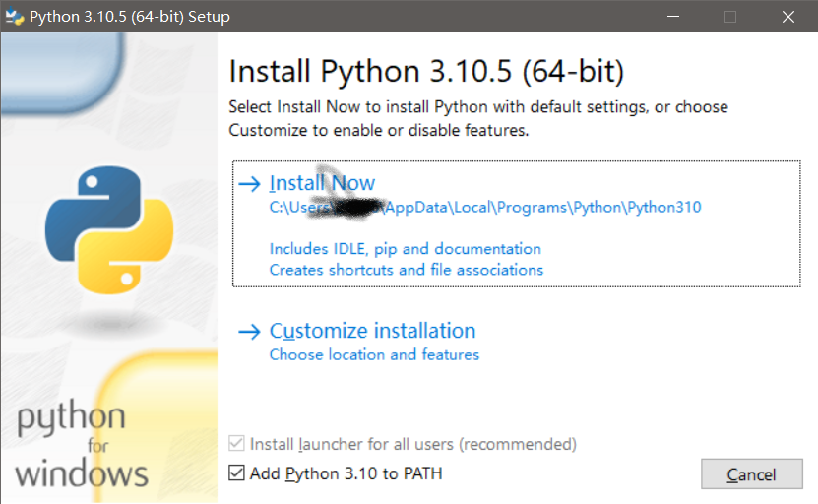
Task: Click 'Includes IDLE, pip and documentation' text
Action: [406, 249]
